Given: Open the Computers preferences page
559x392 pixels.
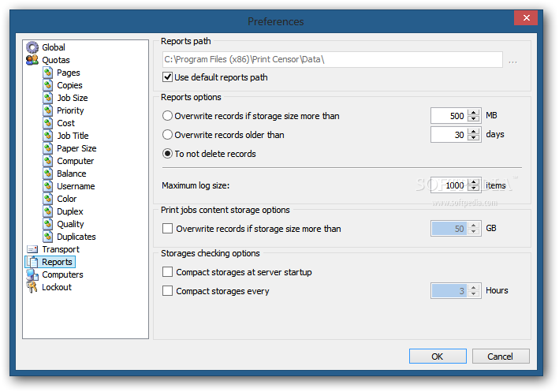Looking at the screenshot, I should click(x=62, y=274).
